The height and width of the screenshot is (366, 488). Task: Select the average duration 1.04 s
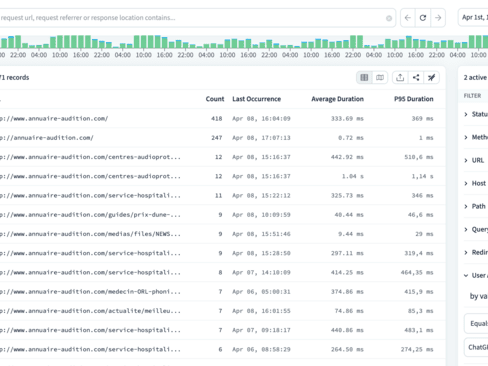pyautogui.click(x=353, y=176)
